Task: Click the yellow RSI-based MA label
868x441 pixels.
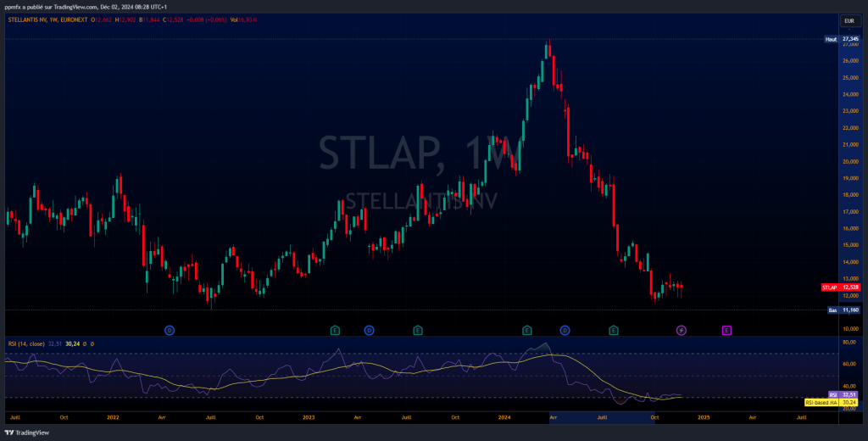Action: [832, 403]
